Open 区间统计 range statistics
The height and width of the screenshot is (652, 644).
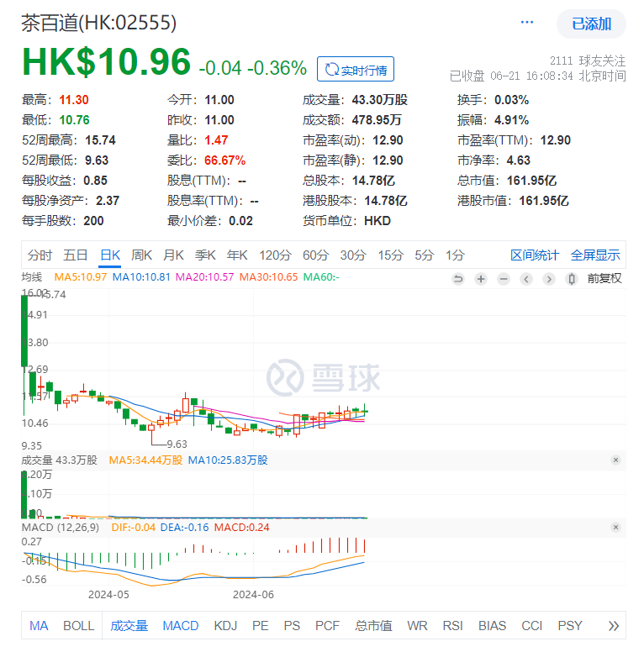(535, 255)
